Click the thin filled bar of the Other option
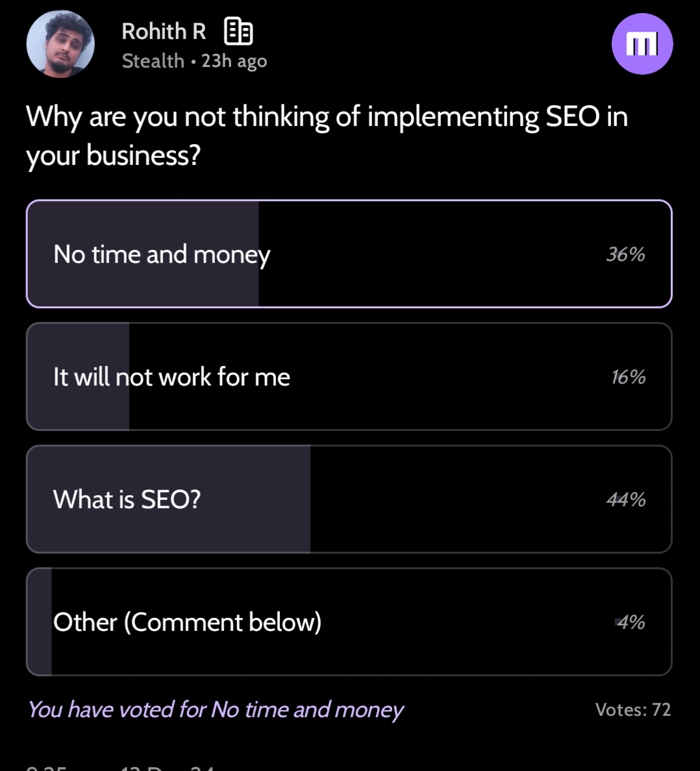700x771 pixels. click(40, 622)
